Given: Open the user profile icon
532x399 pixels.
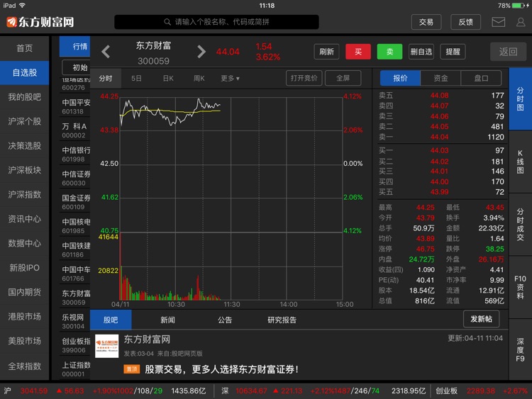Looking at the screenshot, I should pos(521,22).
